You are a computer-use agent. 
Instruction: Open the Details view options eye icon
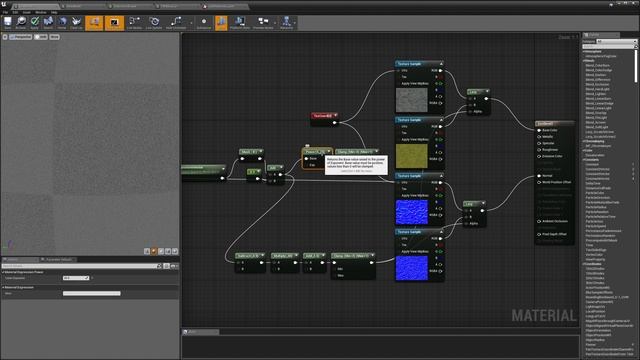[x=174, y=266]
